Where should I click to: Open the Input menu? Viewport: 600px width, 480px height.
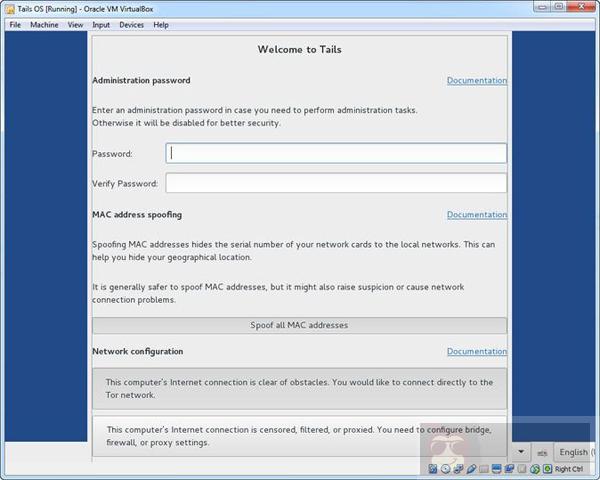click(101, 25)
